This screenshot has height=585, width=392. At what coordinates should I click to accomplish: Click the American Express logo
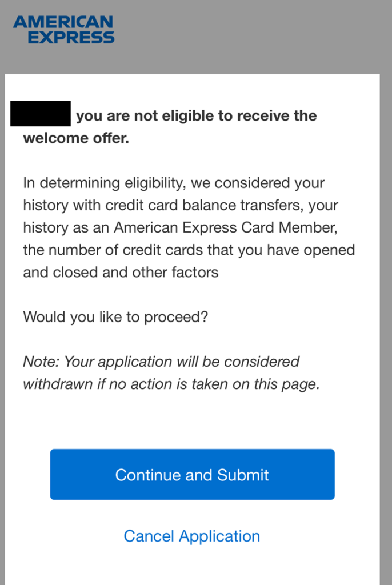(63, 30)
